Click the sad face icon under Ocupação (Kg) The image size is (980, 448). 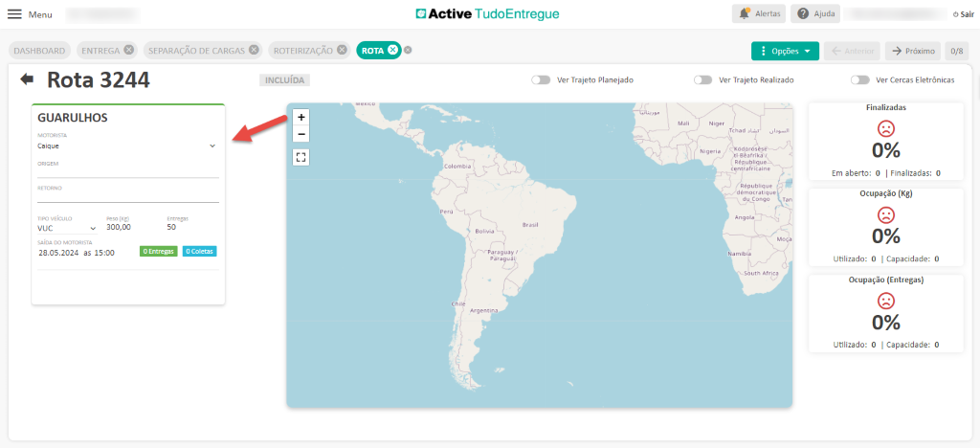click(x=886, y=215)
